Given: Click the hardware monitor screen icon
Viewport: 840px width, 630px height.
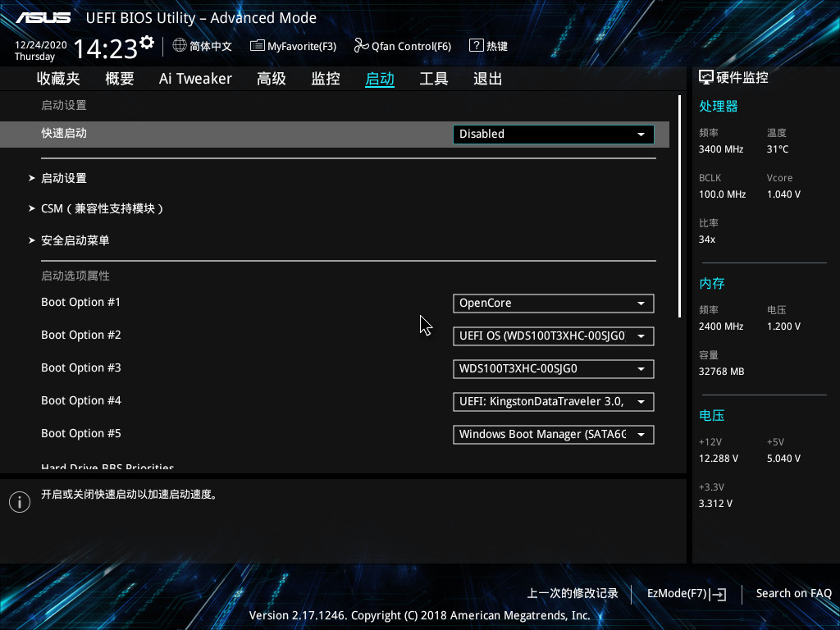Looking at the screenshot, I should [706, 78].
